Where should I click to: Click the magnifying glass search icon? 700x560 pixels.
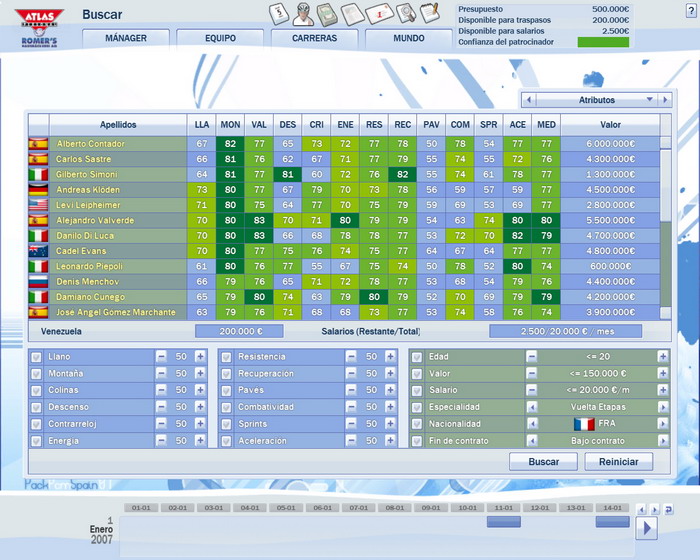(x=405, y=14)
